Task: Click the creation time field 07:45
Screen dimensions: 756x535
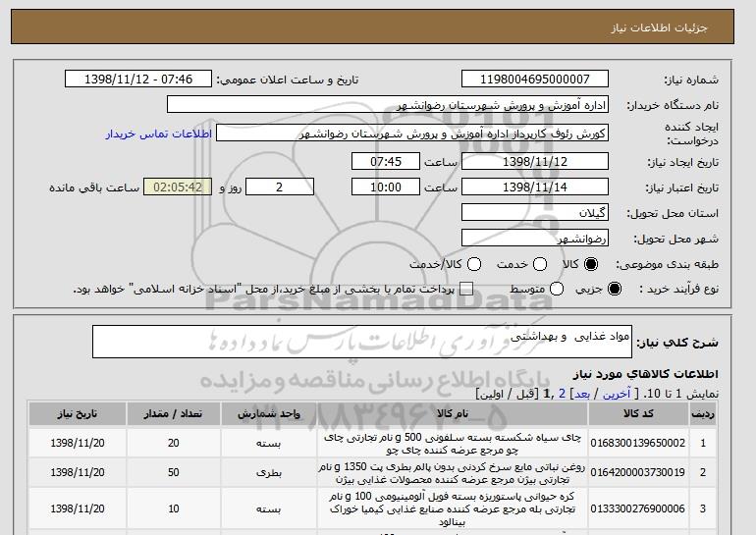Action: pos(386,161)
